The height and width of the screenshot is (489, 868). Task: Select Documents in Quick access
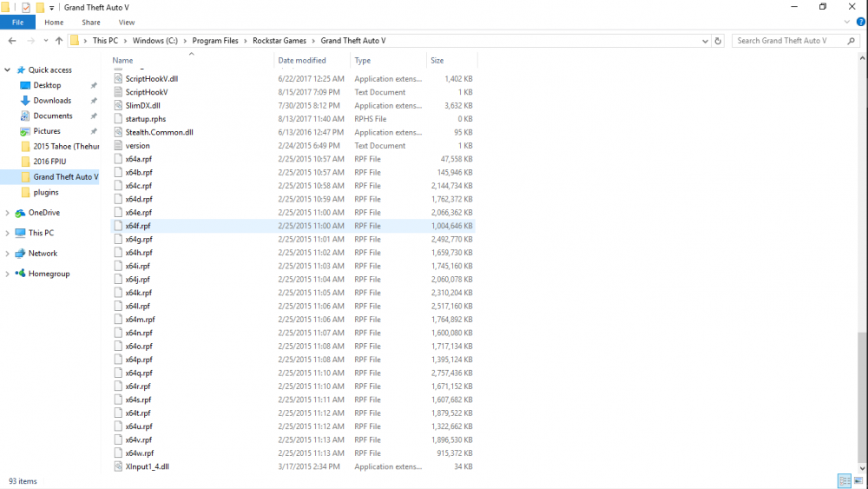point(53,116)
